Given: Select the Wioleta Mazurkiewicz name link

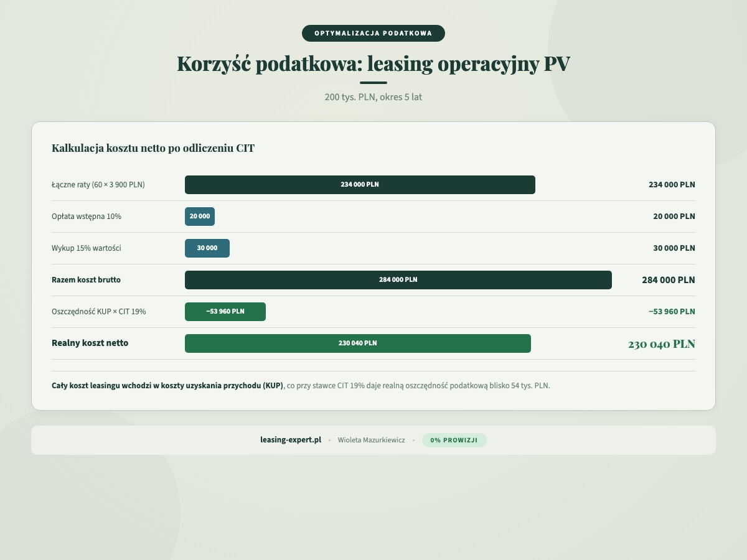Looking at the screenshot, I should pos(371,439).
